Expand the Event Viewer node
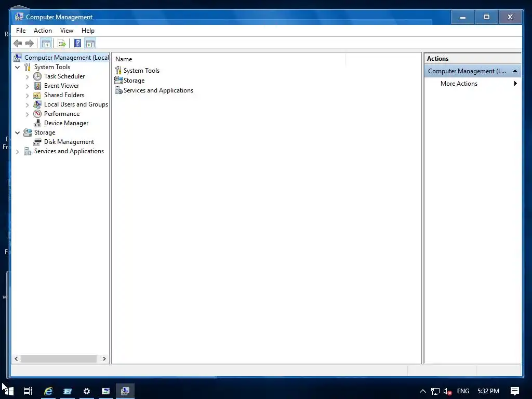The image size is (532, 399). pos(28,86)
